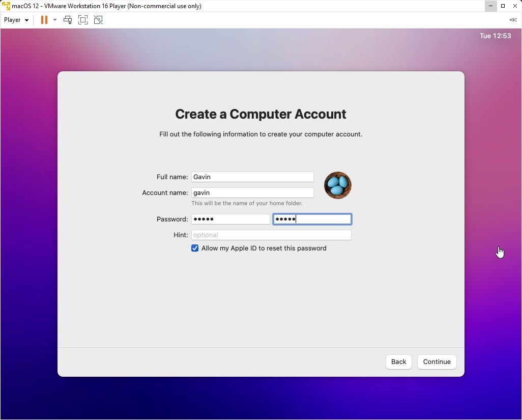Maximize the VMware Player window
Image resolution: width=522 pixels, height=420 pixels.
click(503, 6)
